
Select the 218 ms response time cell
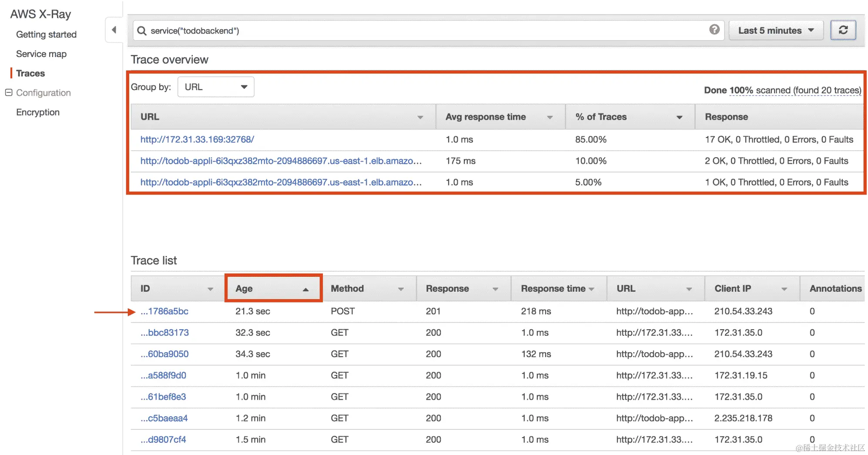tap(536, 311)
